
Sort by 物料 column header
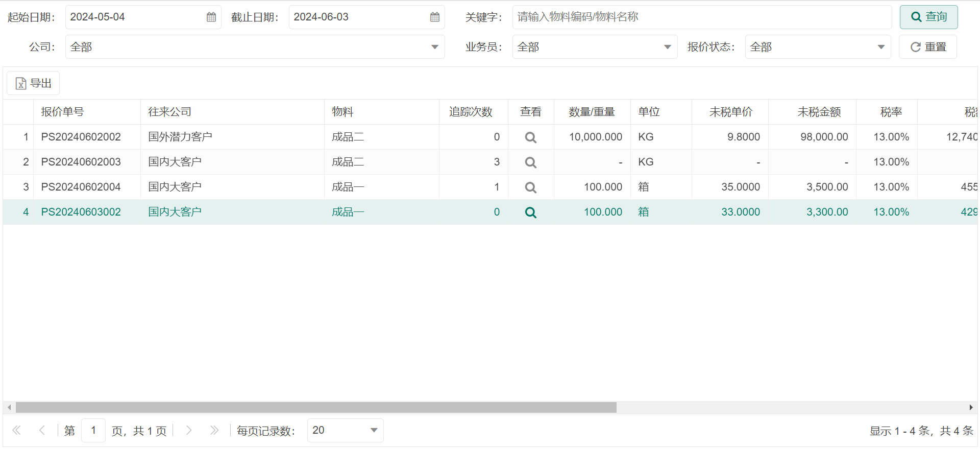point(382,112)
